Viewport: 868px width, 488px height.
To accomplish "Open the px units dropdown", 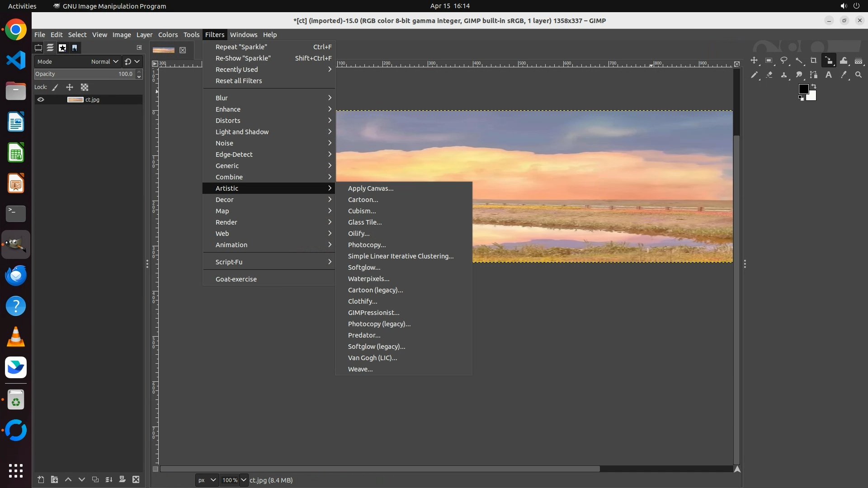I will 207,480.
